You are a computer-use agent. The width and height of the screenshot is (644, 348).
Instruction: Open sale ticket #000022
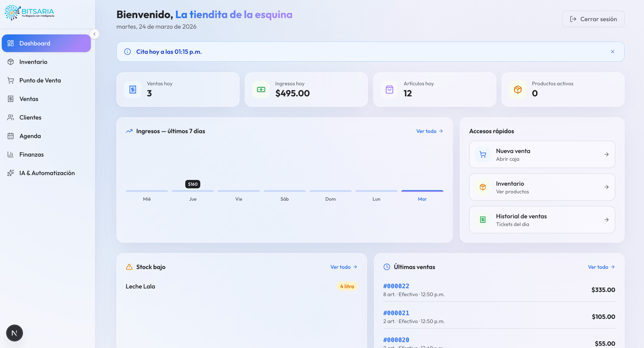396,286
